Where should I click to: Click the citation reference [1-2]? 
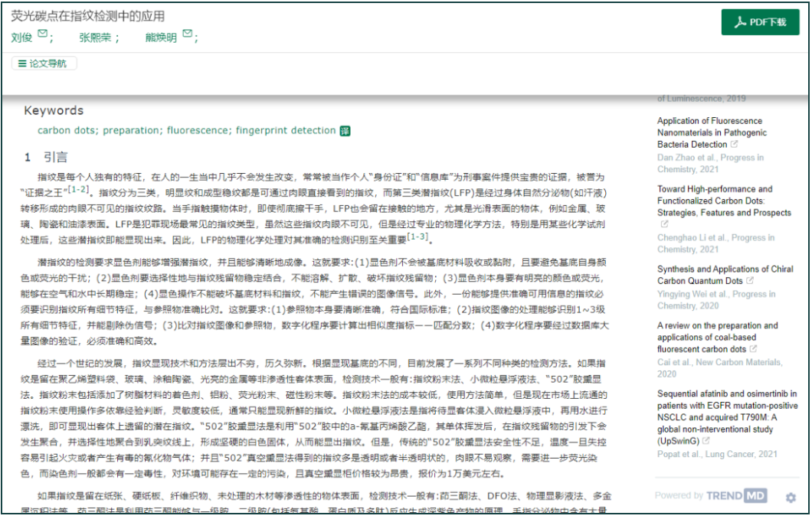point(79,188)
